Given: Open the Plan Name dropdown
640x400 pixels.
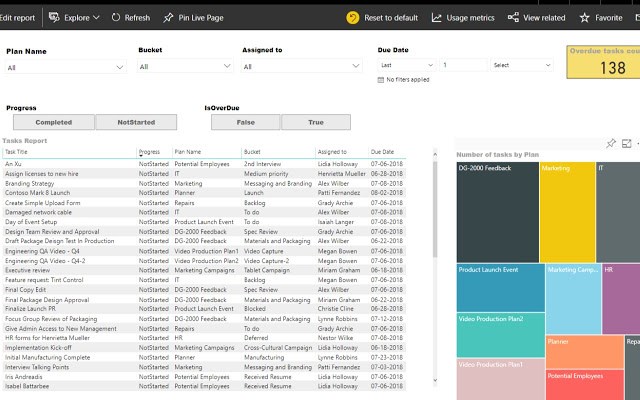Looking at the screenshot, I should (x=65, y=67).
